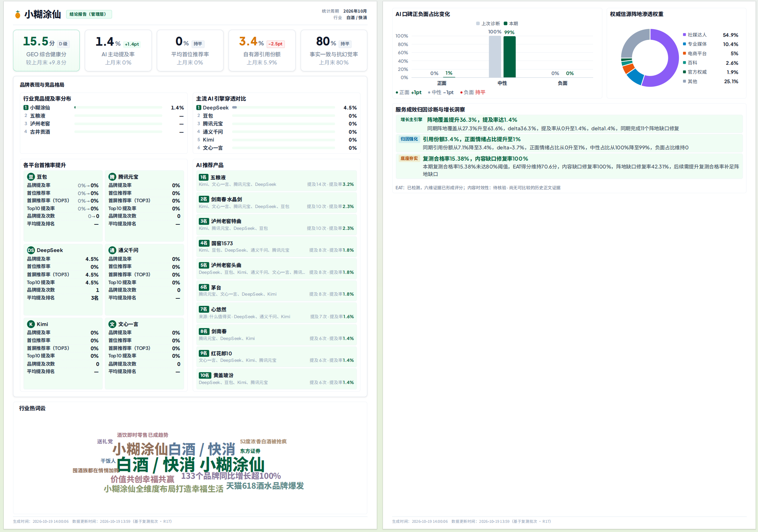Click the 结论报告（管理层） tag
758x532 pixels.
coord(89,14)
